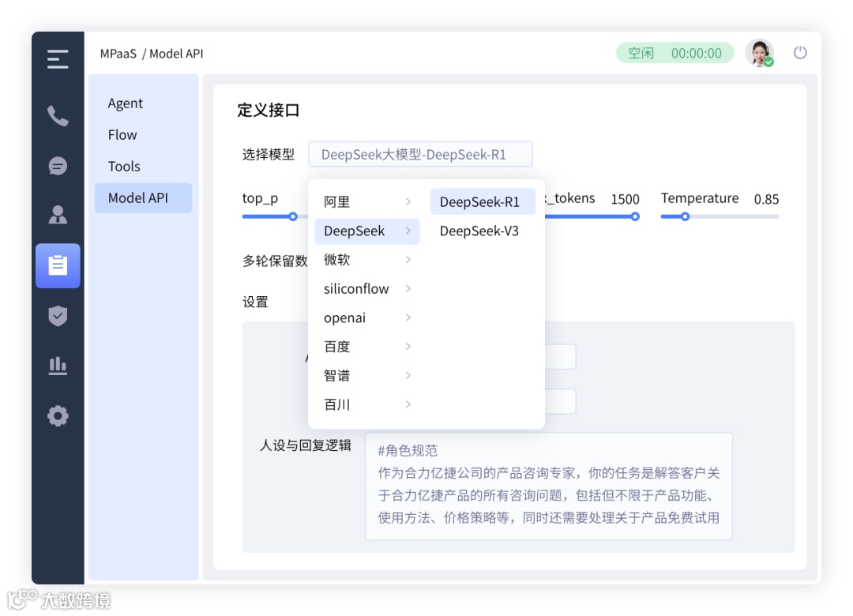Expand the 微软 provider submenu

coord(367,260)
